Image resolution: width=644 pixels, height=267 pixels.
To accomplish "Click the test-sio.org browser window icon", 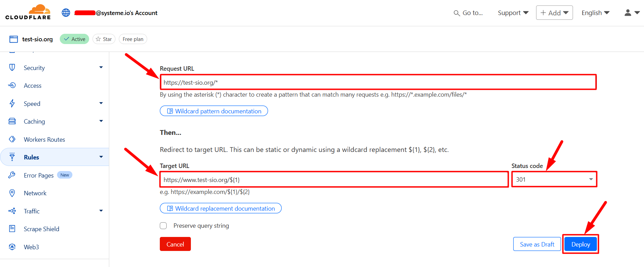I will pos(14,39).
